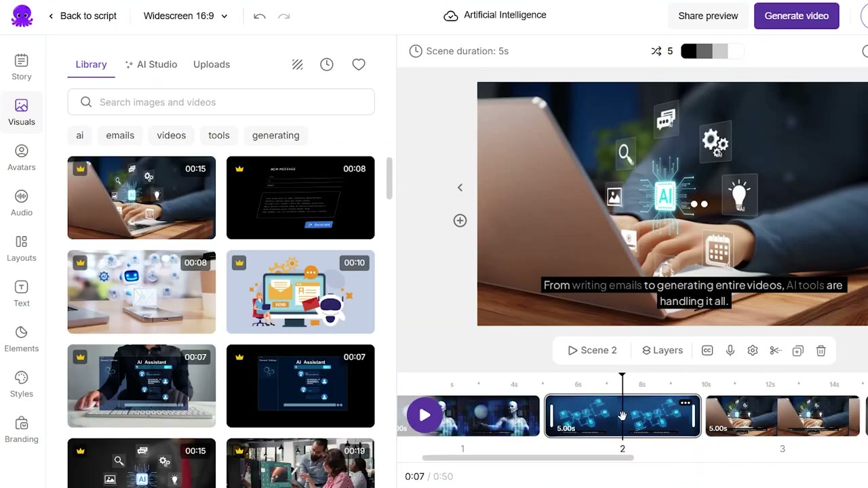Image resolution: width=868 pixels, height=488 pixels.
Task: Click the microphone voiceover icon
Action: [730, 350]
